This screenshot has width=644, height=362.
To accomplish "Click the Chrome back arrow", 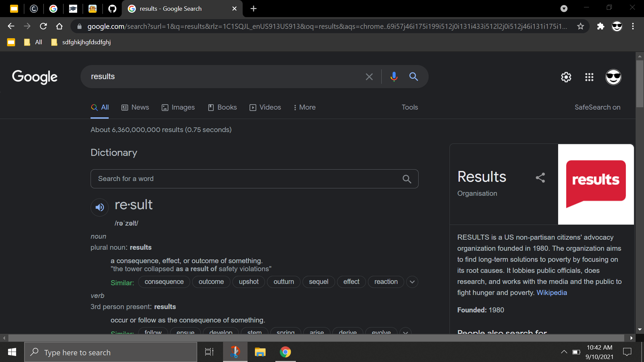I will click(11, 26).
